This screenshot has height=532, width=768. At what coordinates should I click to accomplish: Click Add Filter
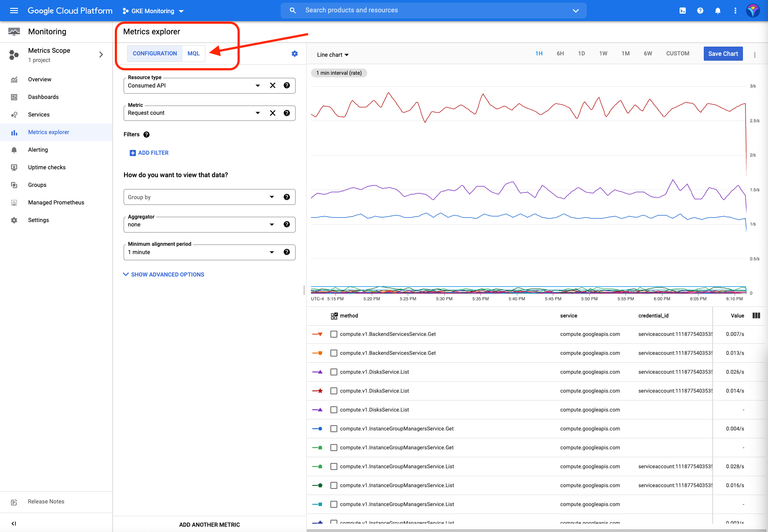point(149,153)
